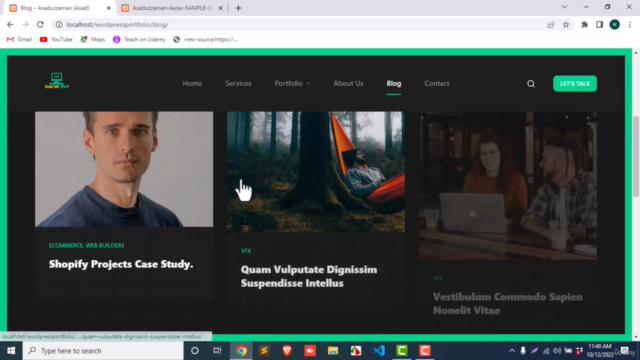Click the share page icon in address bar
The width and height of the screenshot is (640, 360).
click(x=551, y=24)
